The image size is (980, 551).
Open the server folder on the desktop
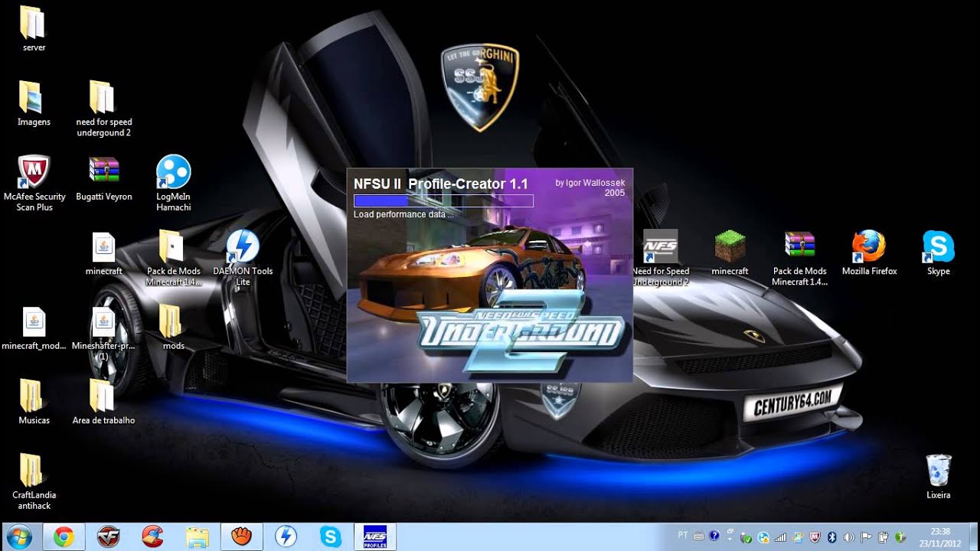[x=34, y=29]
